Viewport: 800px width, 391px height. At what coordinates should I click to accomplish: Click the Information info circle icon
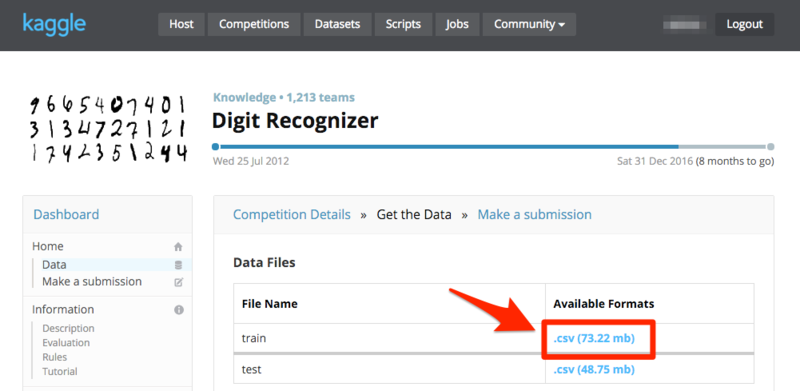pos(179,310)
